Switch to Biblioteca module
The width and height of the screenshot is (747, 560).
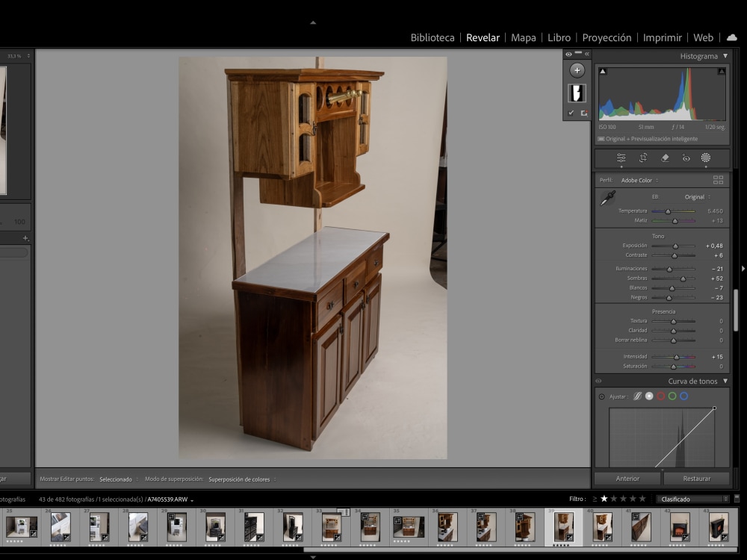[x=433, y=37]
